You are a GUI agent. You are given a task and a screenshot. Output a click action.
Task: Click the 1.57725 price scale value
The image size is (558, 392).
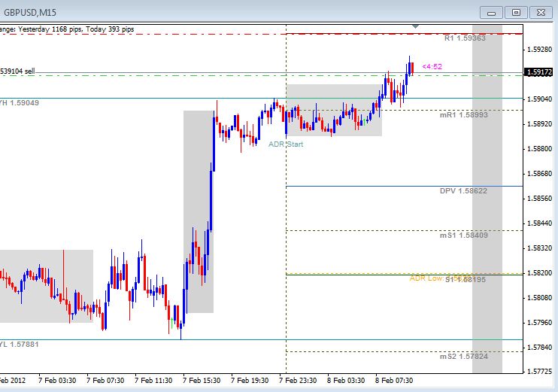click(539, 372)
